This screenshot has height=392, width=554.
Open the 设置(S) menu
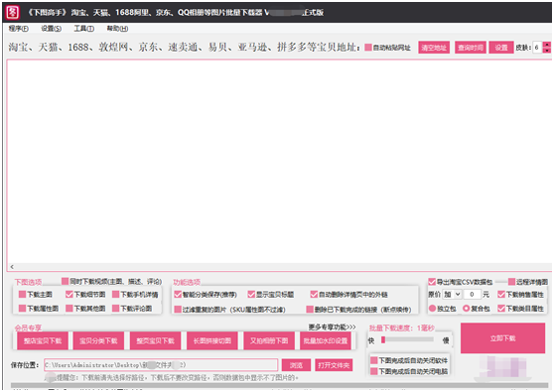[52, 29]
